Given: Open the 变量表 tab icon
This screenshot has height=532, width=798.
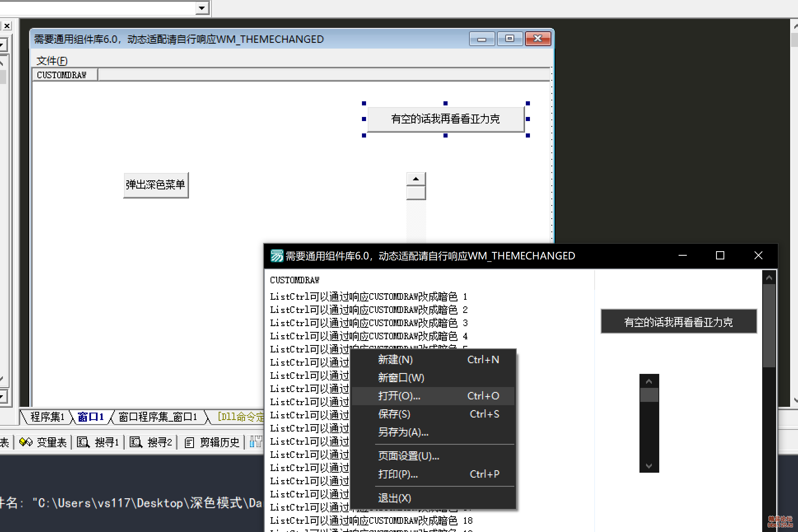Looking at the screenshot, I should pyautogui.click(x=26, y=442).
